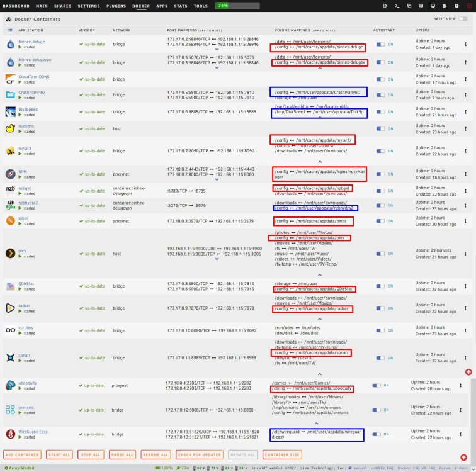Toggle autostart for duckdns
This screenshot has height=472, width=476.
click(x=380, y=128)
